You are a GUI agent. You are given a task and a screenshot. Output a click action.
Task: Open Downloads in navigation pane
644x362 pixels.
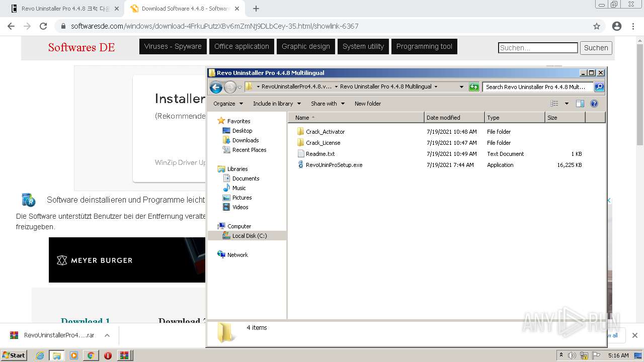[x=245, y=140]
